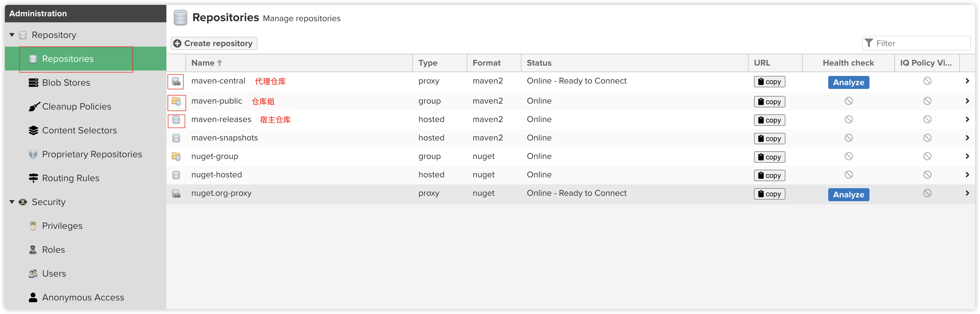
Task: Click the nuget.org-proxy repository name
Action: click(221, 193)
